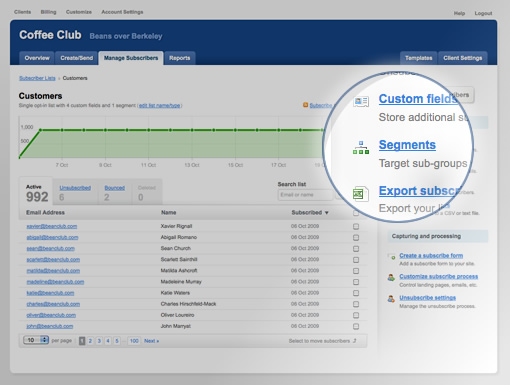This screenshot has height=385, width=510.
Task: Click the Customize subscribe process person icon
Action: tap(391, 277)
